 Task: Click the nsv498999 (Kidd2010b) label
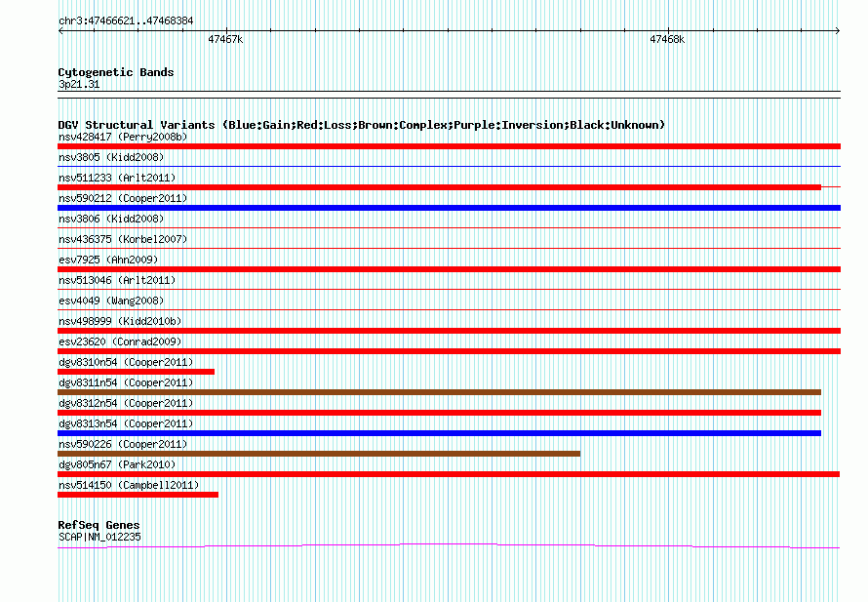(x=120, y=321)
